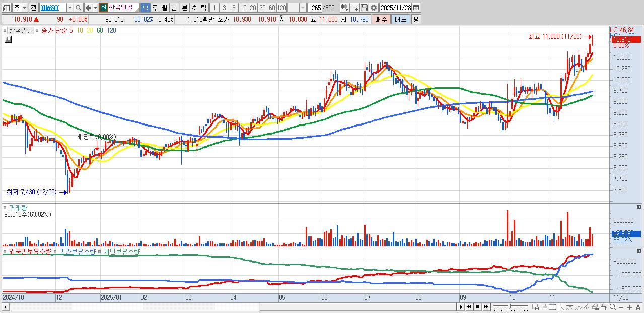Select interval preset 1

214,8
